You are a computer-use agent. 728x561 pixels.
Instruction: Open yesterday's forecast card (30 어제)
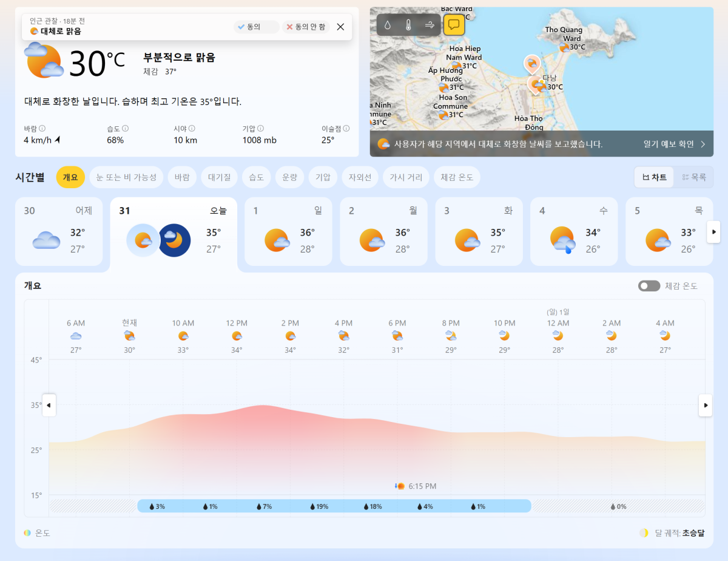(x=59, y=231)
